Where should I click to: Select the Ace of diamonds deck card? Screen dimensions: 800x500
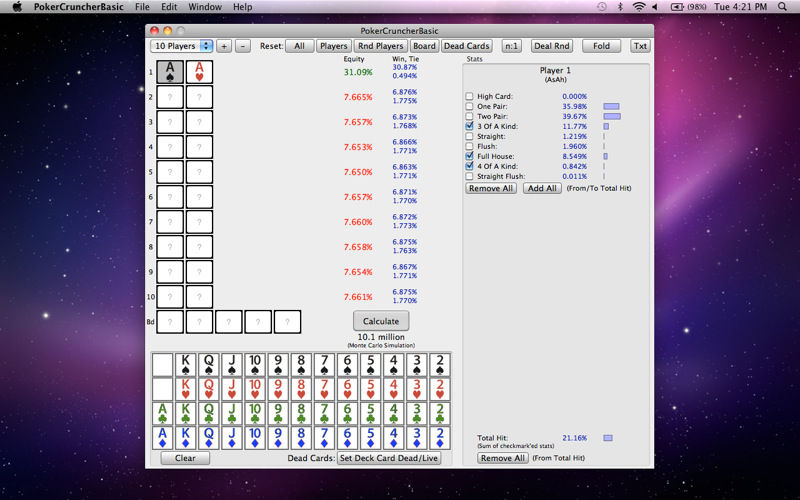tap(163, 437)
